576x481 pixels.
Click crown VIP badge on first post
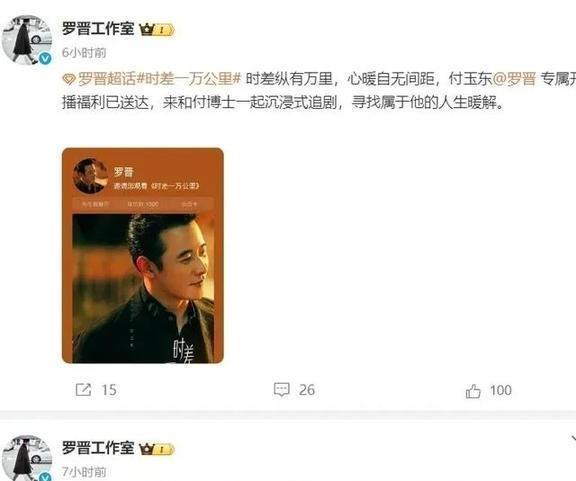pos(157,29)
